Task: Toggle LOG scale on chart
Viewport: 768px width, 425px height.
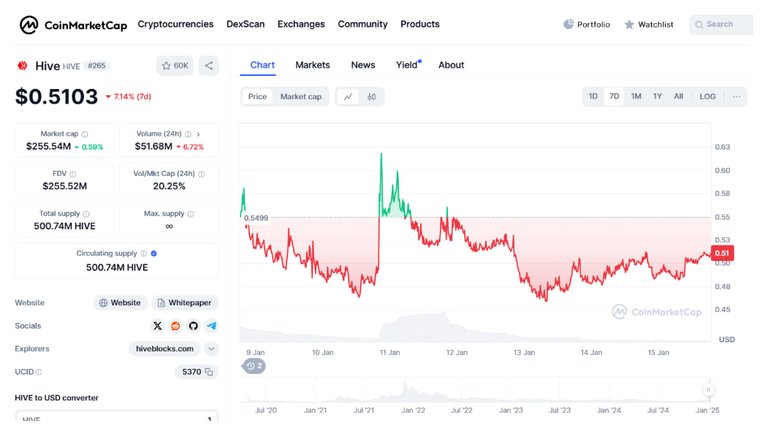Action: [x=707, y=96]
